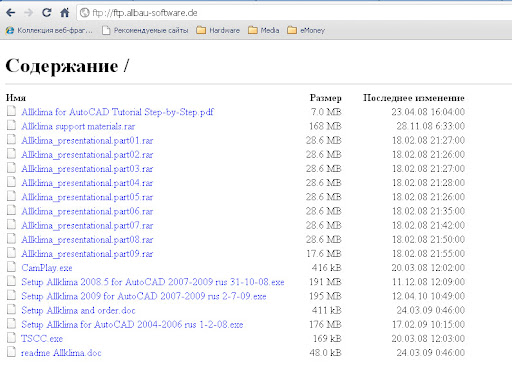Open the Hardware bookmarks folder

pos(218,30)
